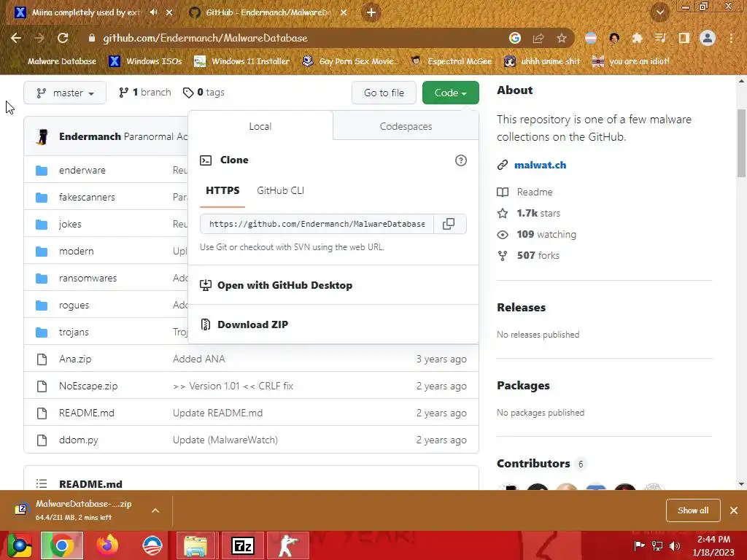Switch to the Codespaces tab
This screenshot has height=560, width=747.
coord(406,126)
